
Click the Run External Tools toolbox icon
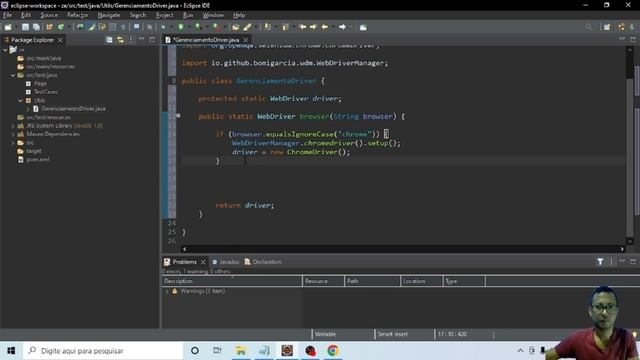pyautogui.click(x=217, y=27)
